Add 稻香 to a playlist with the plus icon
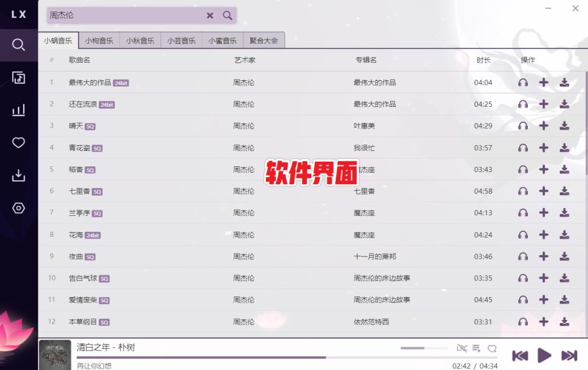588x370 pixels. (x=544, y=169)
